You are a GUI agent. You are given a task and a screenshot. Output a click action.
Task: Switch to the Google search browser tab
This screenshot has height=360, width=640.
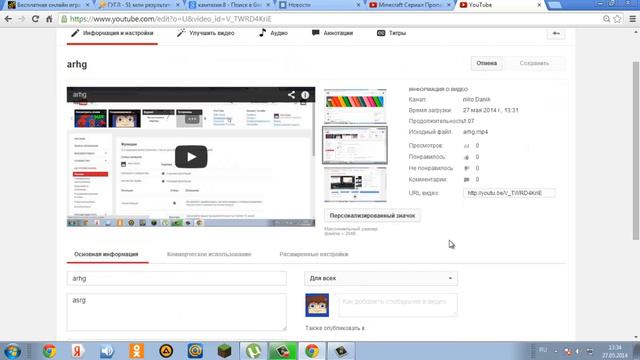coord(229,5)
